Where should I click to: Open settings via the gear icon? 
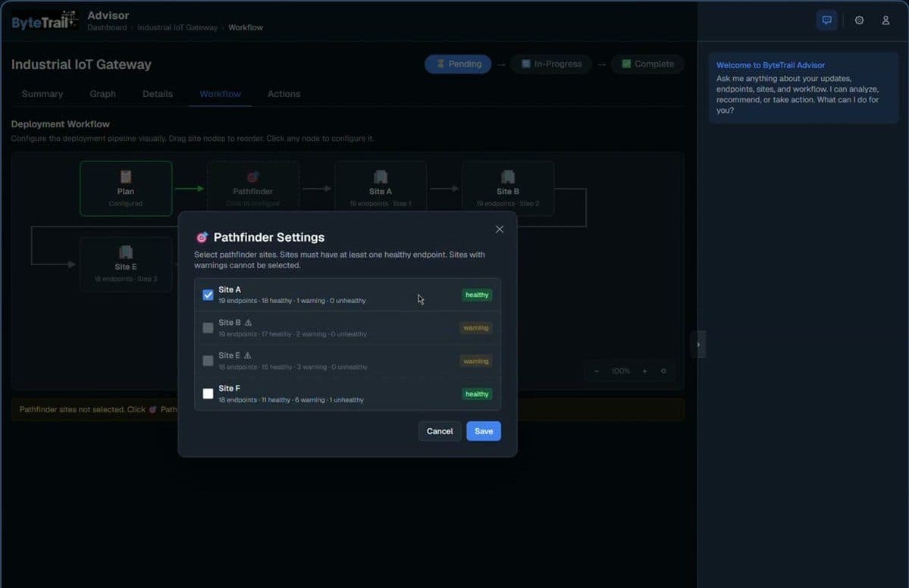[859, 20]
